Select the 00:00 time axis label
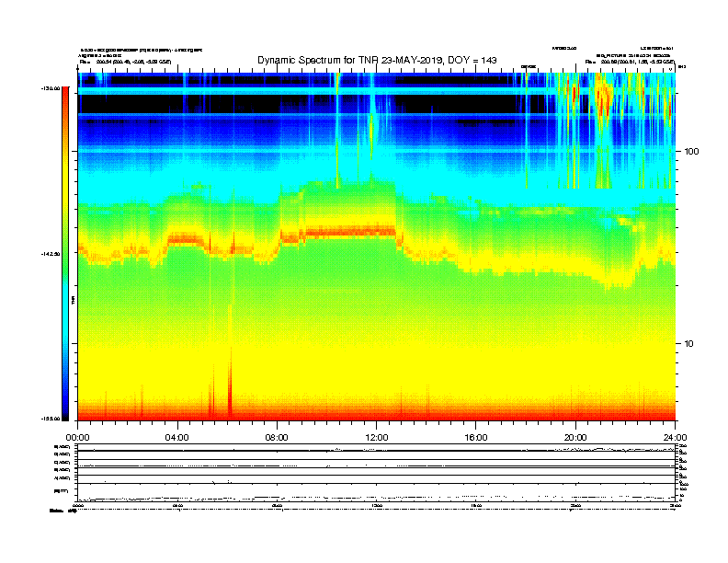The height and width of the screenshot is (563, 728). click(x=77, y=438)
